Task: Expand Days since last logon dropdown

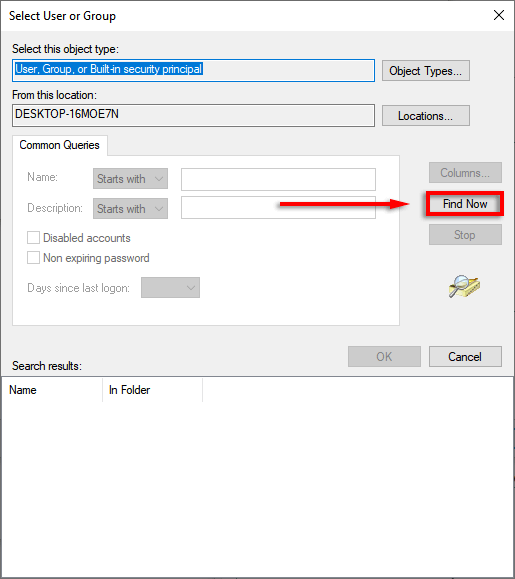Action: pos(170,288)
